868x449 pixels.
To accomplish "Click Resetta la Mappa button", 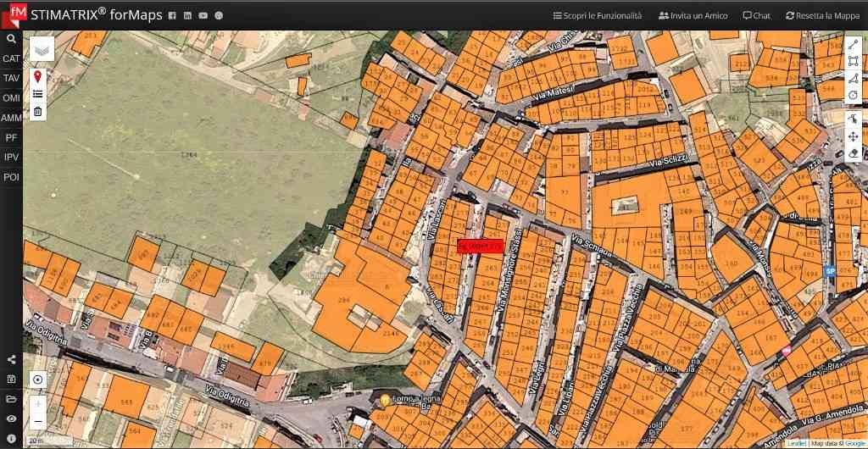I will (x=822, y=15).
